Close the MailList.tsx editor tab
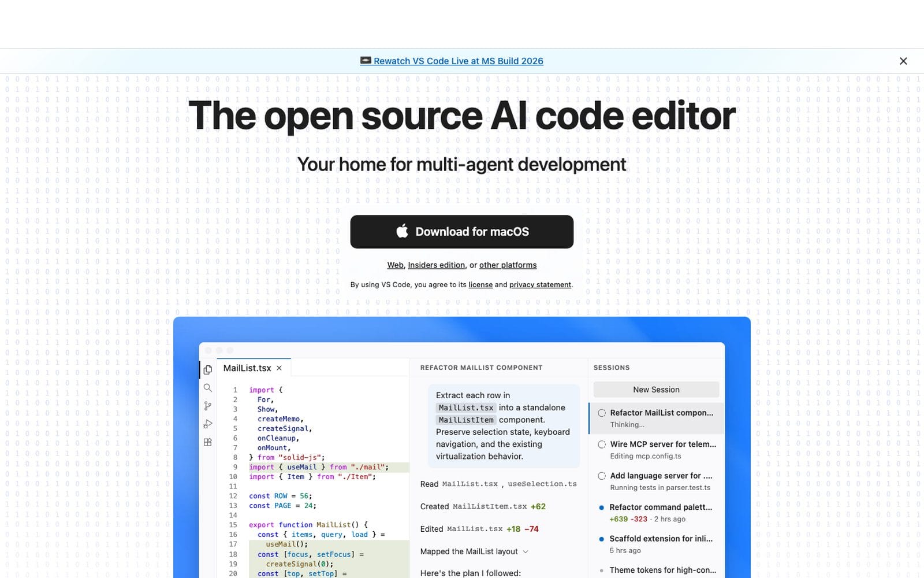 click(x=279, y=368)
